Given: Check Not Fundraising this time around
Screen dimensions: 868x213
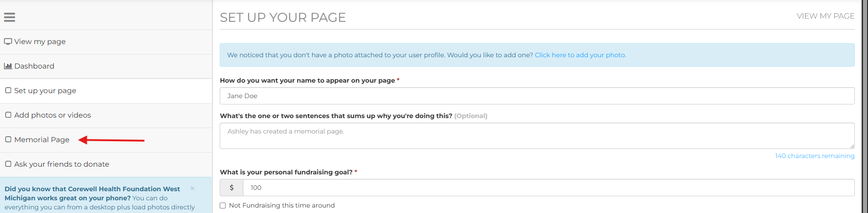Looking at the screenshot, I should pos(223,206).
